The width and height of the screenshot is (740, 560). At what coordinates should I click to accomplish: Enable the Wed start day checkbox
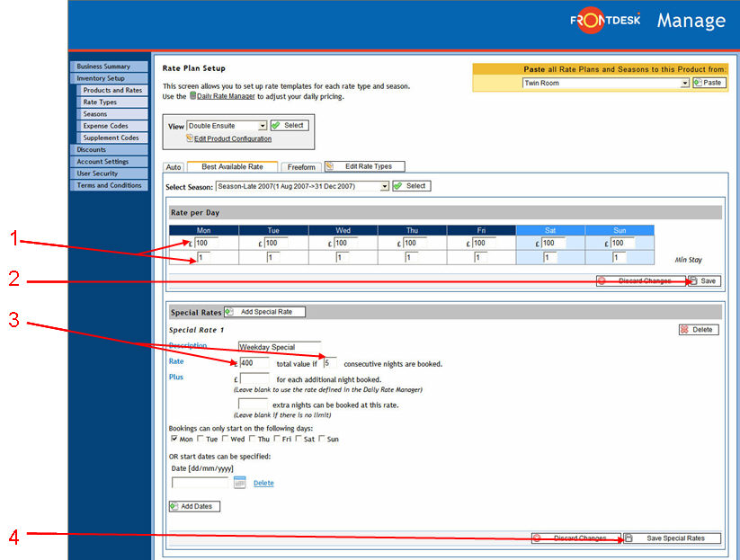tap(226, 439)
